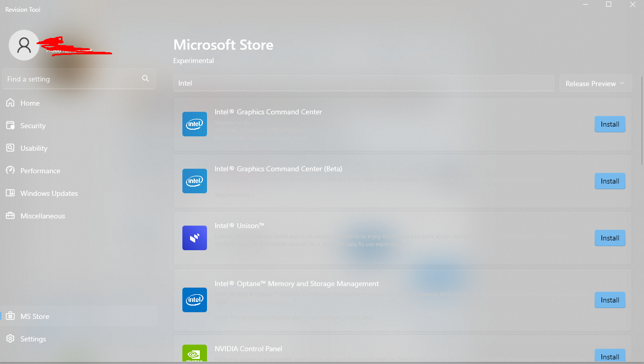
Task: Click the store search field containing Intel
Action: click(x=364, y=83)
